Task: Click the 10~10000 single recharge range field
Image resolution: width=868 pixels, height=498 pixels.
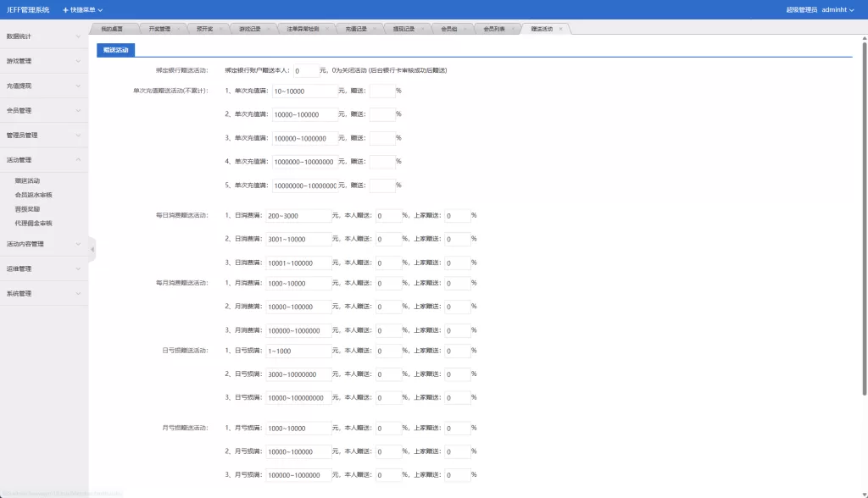Action: [304, 91]
